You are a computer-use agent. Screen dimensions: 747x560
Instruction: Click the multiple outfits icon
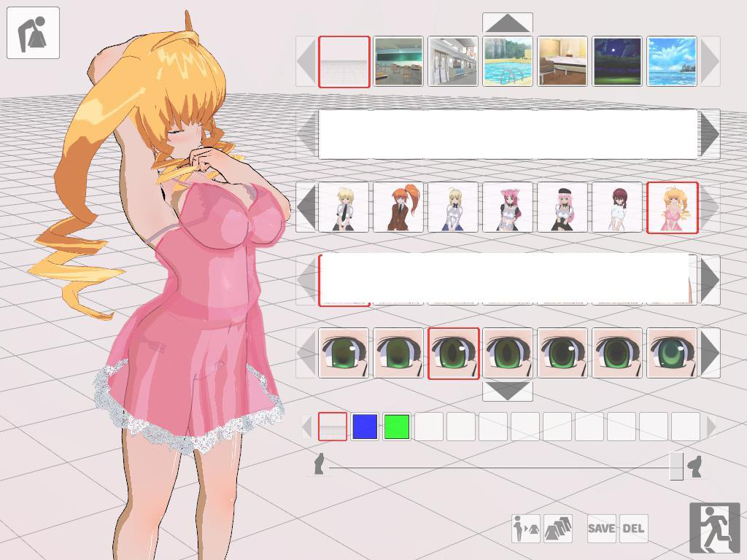(x=558, y=528)
